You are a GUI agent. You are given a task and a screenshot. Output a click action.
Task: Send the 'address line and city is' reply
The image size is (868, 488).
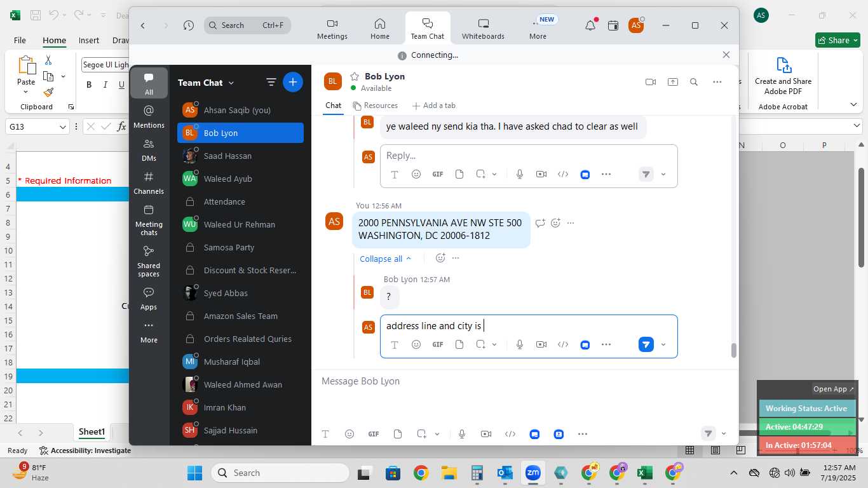click(646, 344)
